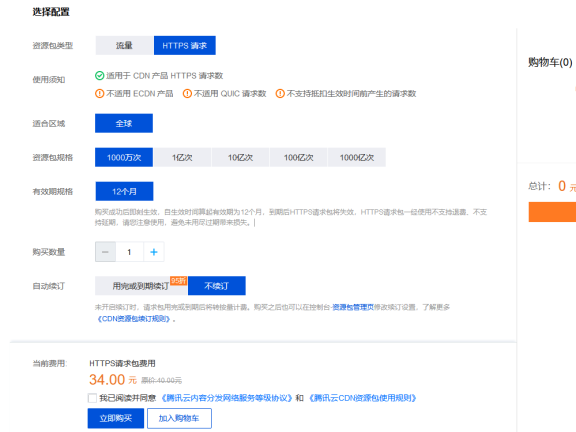Click the 资源包规格 label
Viewport: 576px width, 432px height.
coord(53,158)
